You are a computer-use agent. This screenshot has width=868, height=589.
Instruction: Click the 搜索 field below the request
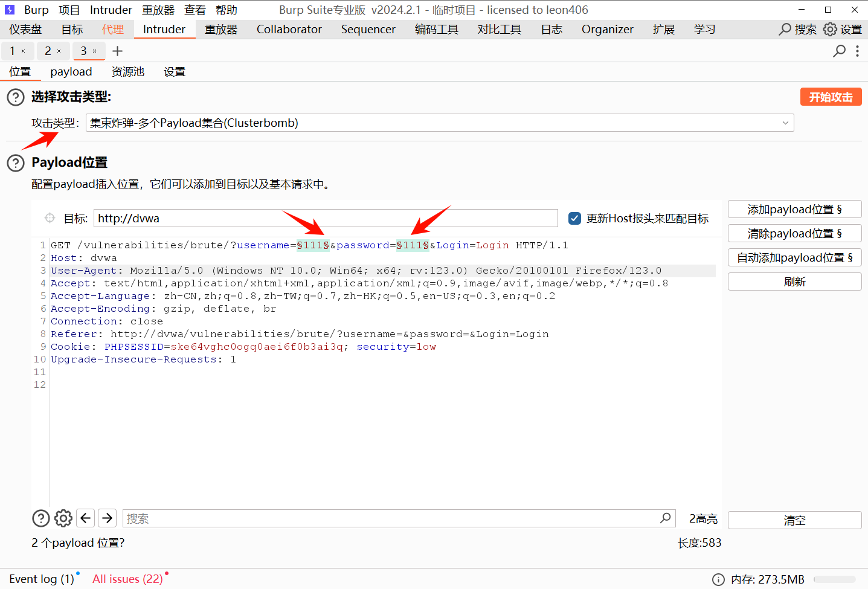[399, 518]
